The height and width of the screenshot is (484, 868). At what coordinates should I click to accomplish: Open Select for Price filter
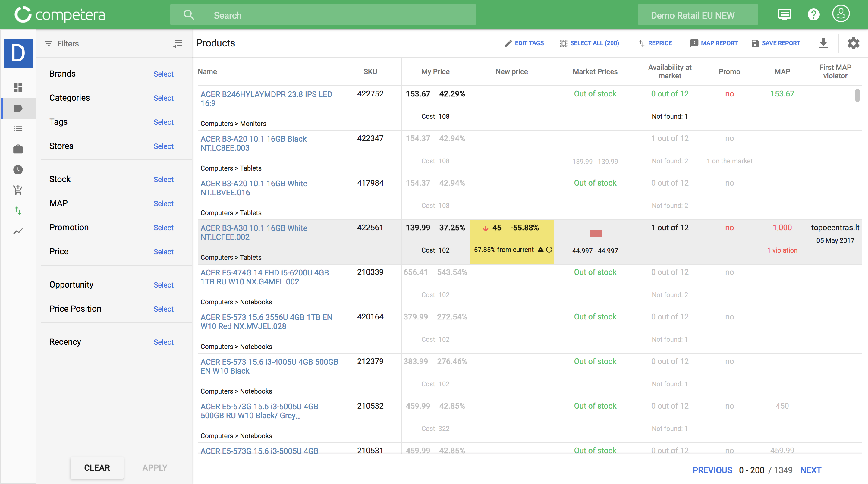(x=163, y=252)
